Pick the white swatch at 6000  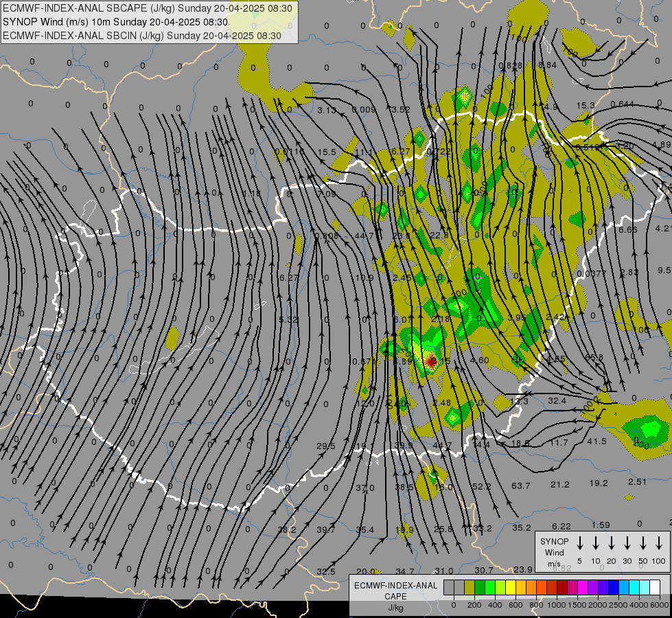coord(655,588)
